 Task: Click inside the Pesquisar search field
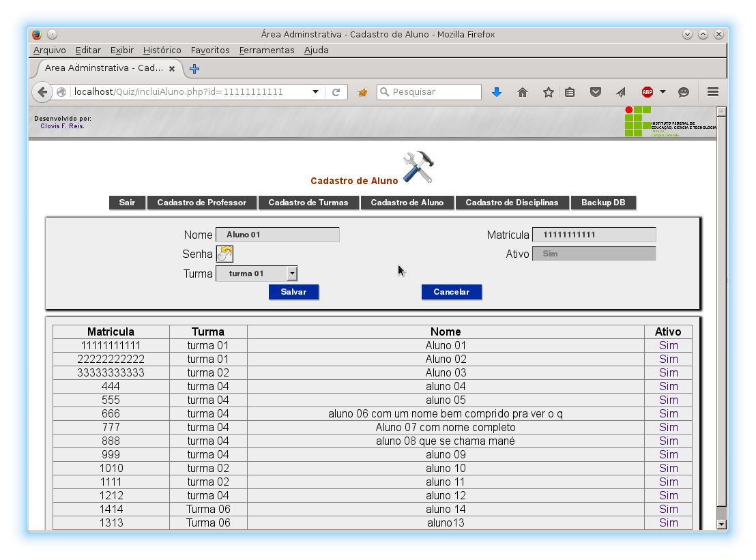coord(428,91)
